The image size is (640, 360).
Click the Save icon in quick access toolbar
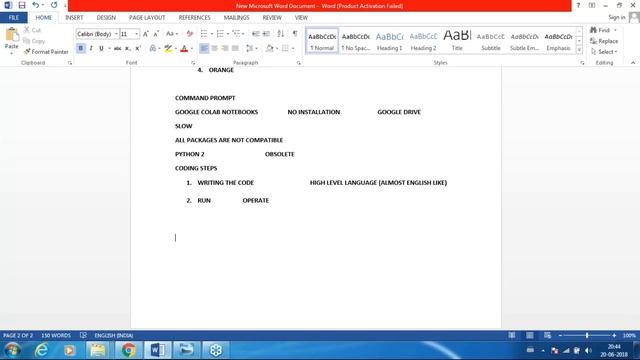point(22,5)
